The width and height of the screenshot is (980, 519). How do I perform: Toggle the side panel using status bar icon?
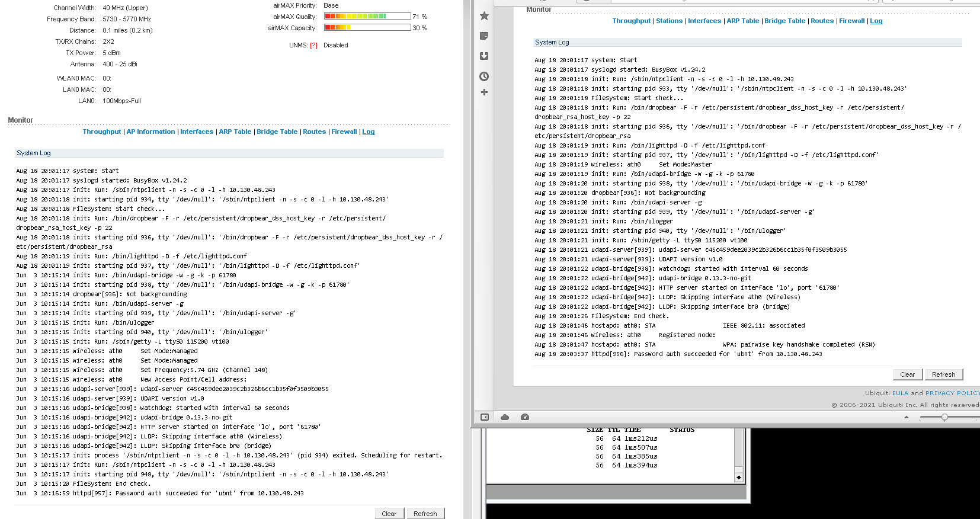(484, 417)
